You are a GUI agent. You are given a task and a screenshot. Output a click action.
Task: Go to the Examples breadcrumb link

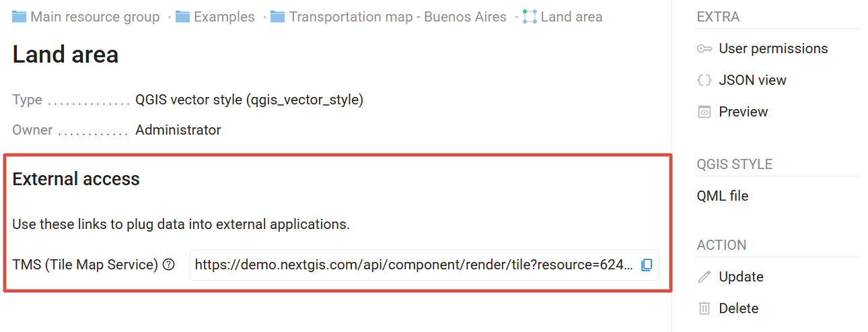click(x=224, y=17)
